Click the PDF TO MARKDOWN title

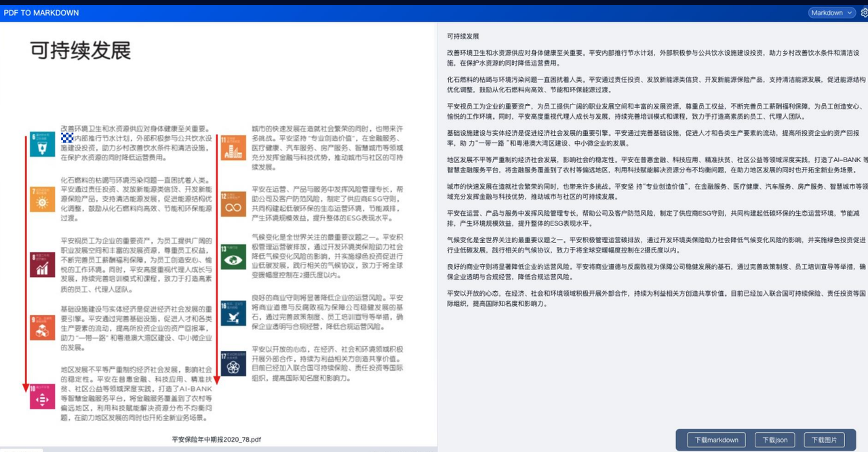41,12
